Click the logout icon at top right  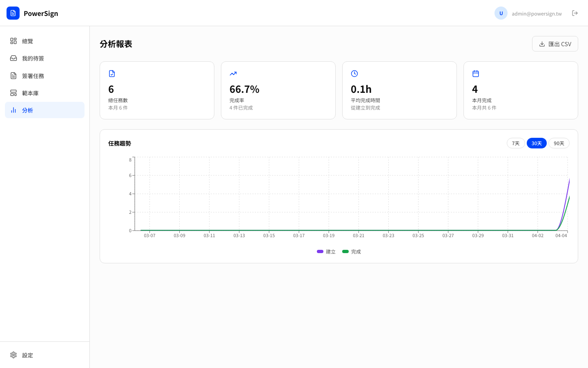[x=575, y=13]
